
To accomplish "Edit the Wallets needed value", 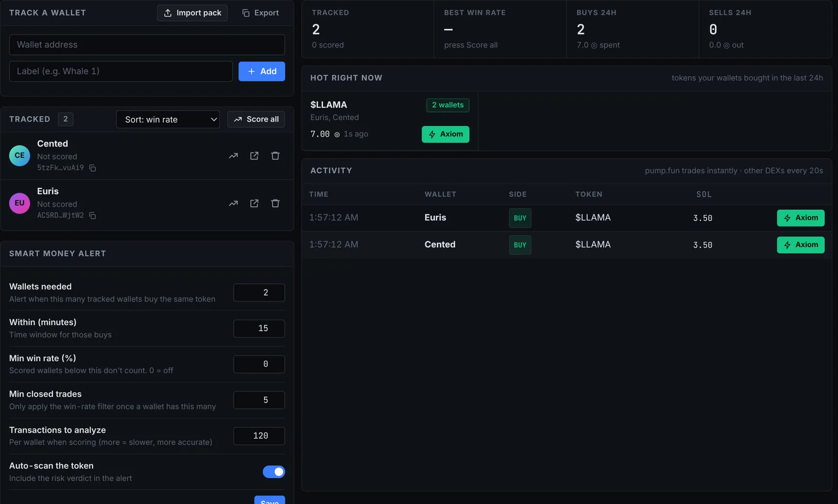I will 259,293.
